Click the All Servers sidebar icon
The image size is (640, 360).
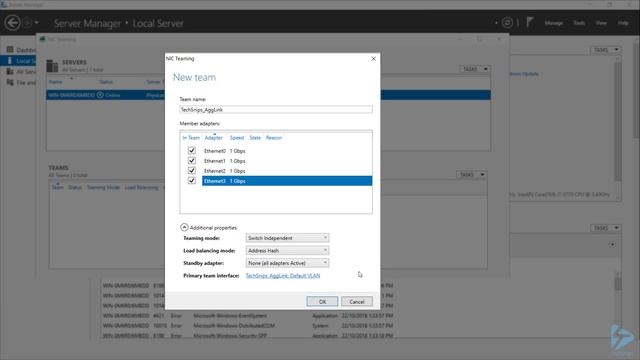[x=10, y=71]
